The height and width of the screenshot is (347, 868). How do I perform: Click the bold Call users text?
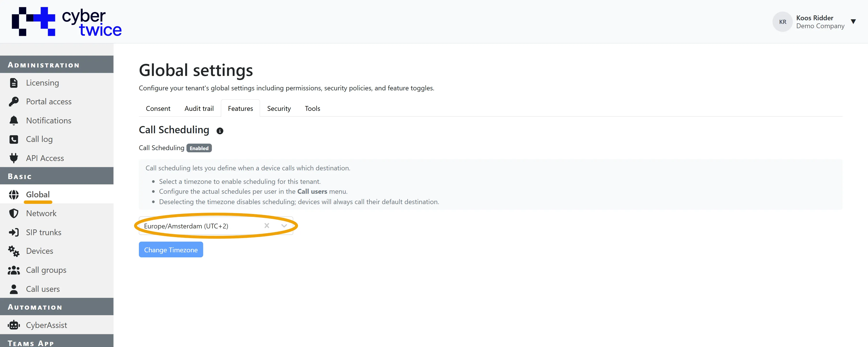312,191
